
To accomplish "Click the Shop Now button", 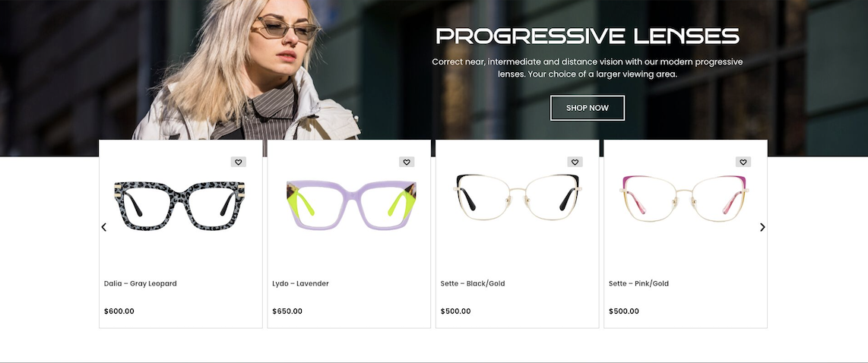I will pyautogui.click(x=588, y=108).
